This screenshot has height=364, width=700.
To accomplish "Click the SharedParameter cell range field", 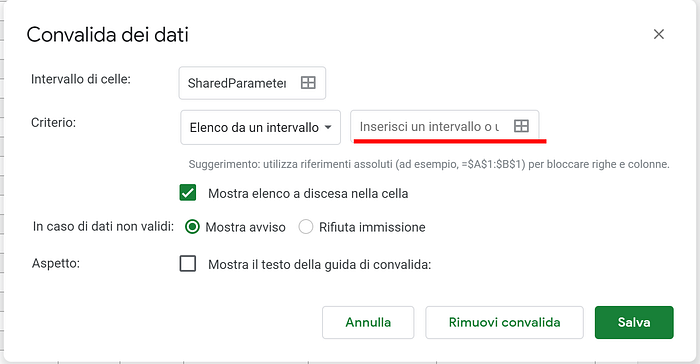I will 252,83.
